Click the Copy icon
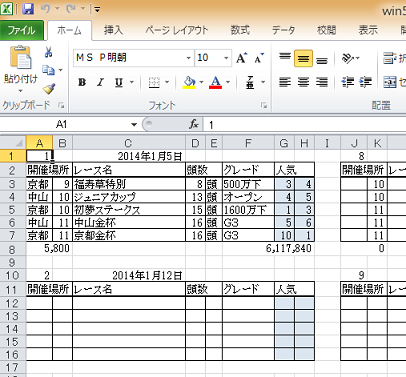 click(x=48, y=70)
